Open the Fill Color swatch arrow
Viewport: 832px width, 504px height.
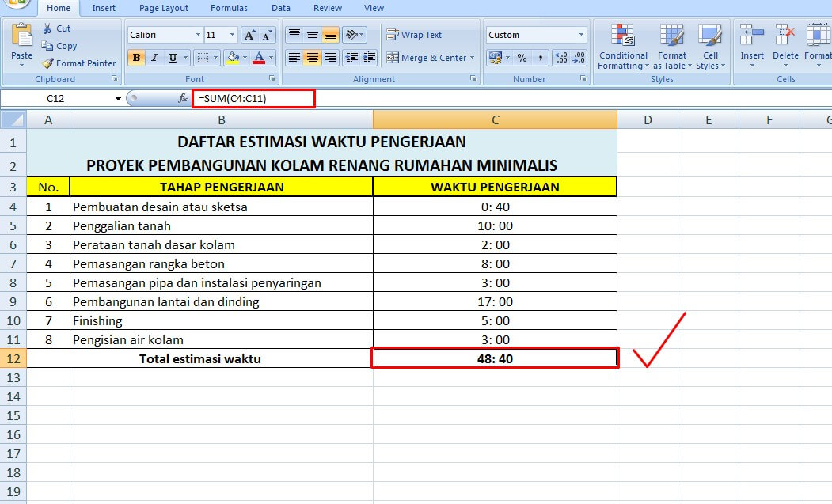[x=245, y=59]
